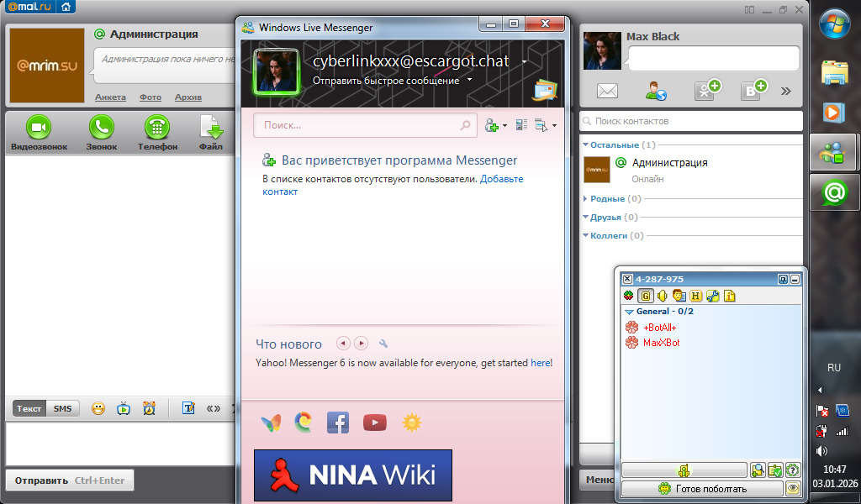
Task: Send a file via Файл icon
Action: pyautogui.click(x=211, y=127)
